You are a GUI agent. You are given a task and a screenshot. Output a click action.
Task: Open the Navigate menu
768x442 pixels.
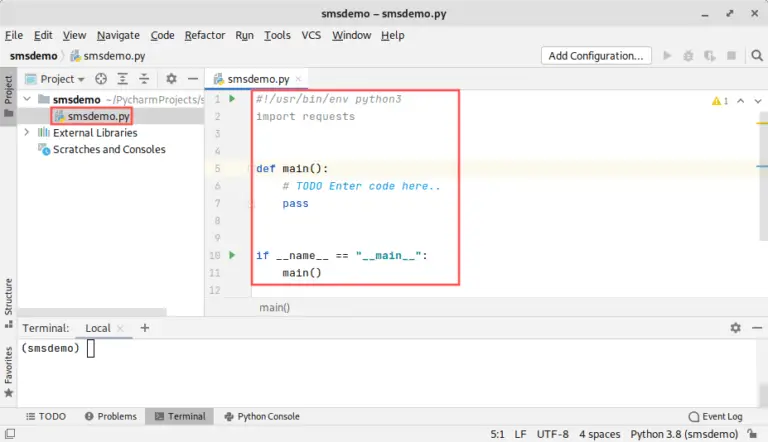pos(118,35)
